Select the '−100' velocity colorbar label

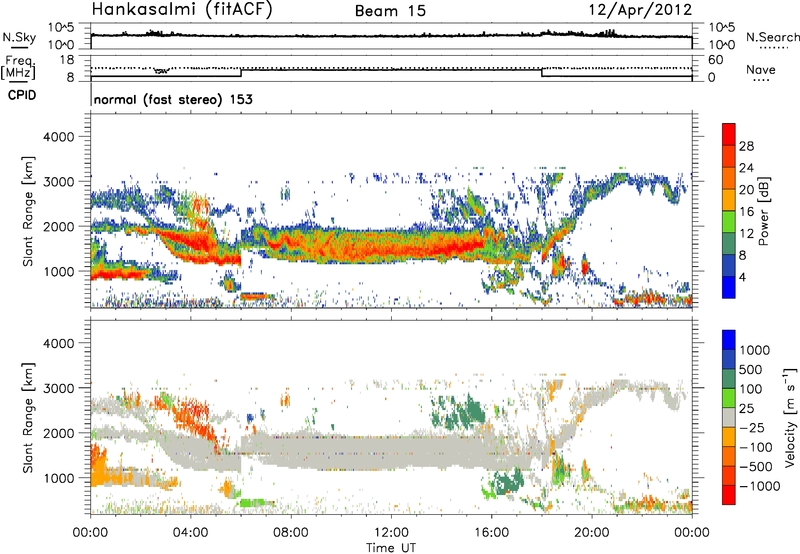(x=755, y=447)
